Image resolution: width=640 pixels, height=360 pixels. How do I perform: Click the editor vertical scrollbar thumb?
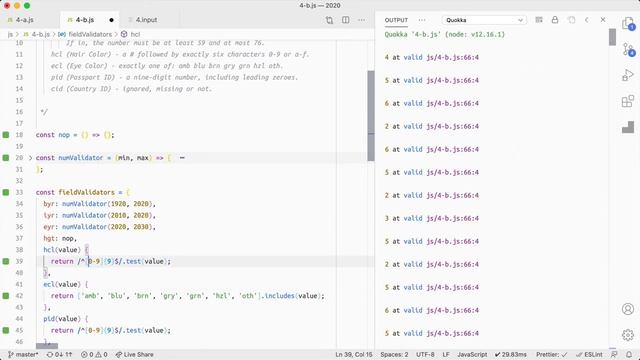(x=371, y=116)
